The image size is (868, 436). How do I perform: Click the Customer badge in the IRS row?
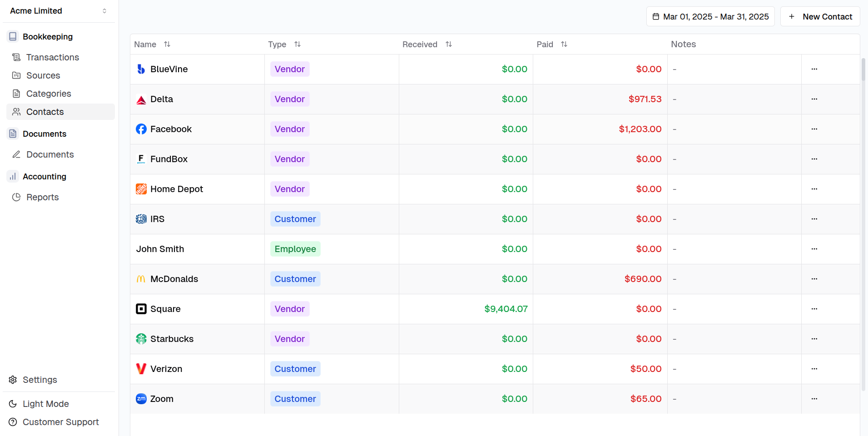pyautogui.click(x=295, y=219)
